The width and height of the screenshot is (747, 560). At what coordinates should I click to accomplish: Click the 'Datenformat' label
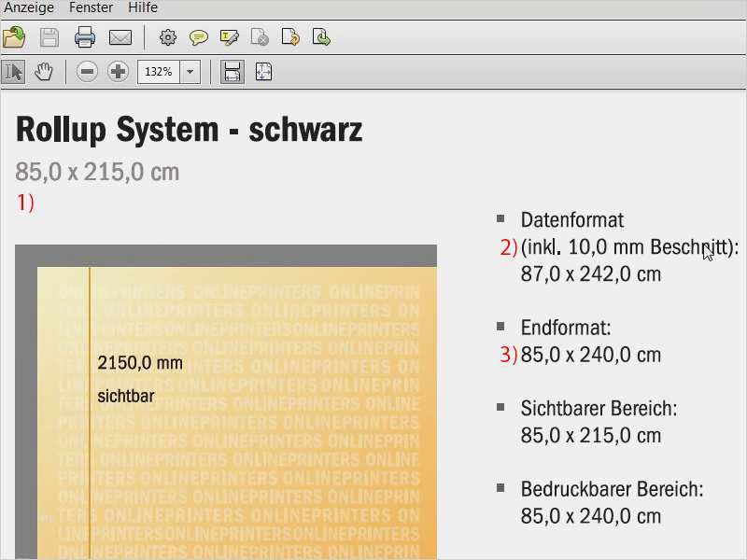(x=572, y=220)
